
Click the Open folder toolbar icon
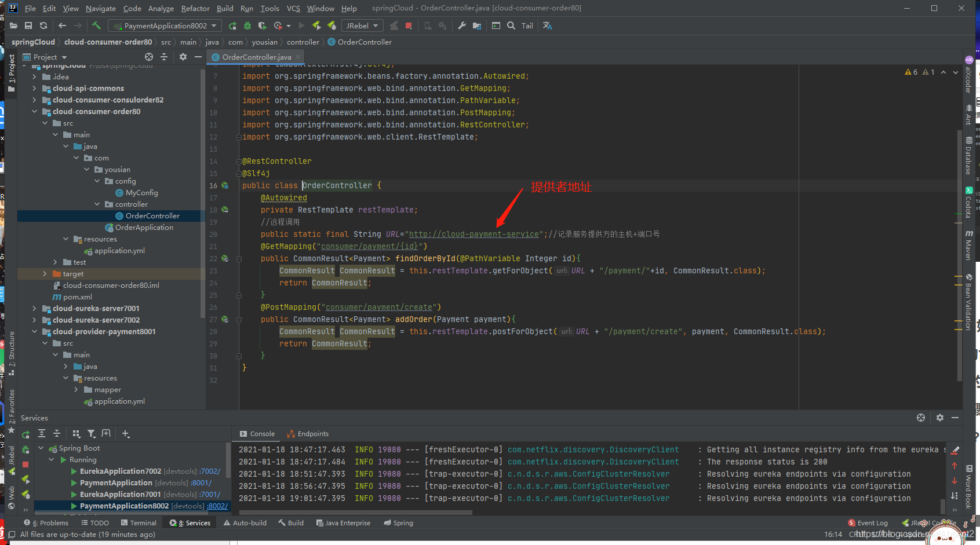coord(13,25)
